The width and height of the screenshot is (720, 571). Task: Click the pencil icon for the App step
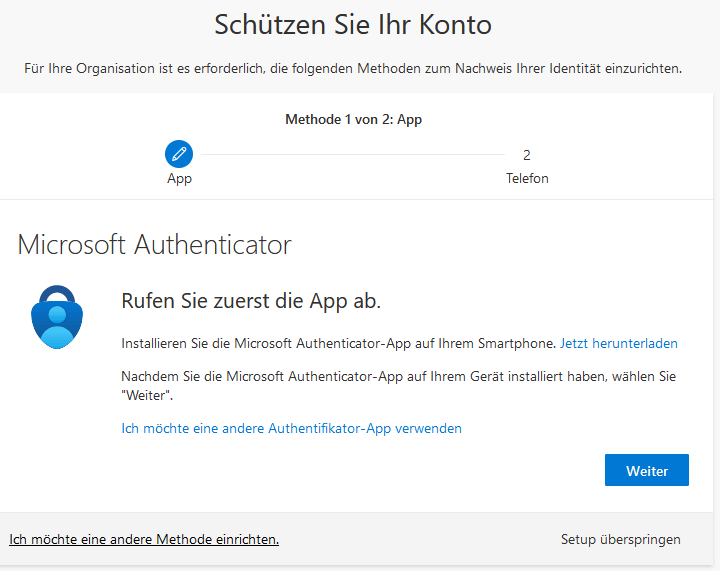click(x=179, y=154)
